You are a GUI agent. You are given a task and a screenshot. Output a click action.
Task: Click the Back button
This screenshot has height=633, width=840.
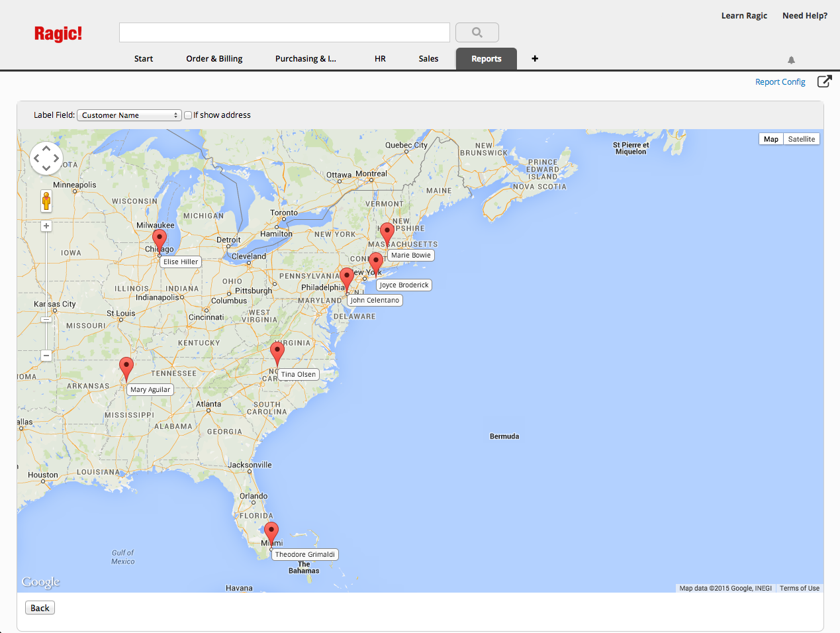40,608
